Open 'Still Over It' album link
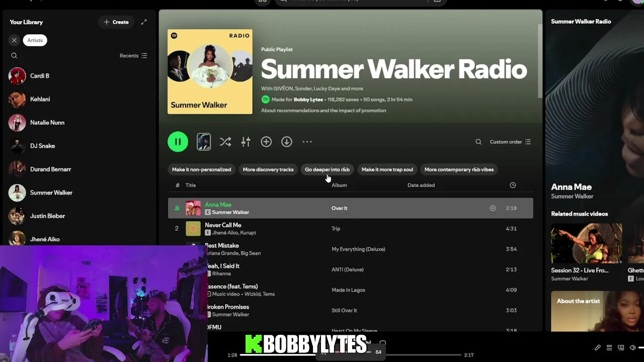Viewport: 644px width, 362px height. pos(344,310)
